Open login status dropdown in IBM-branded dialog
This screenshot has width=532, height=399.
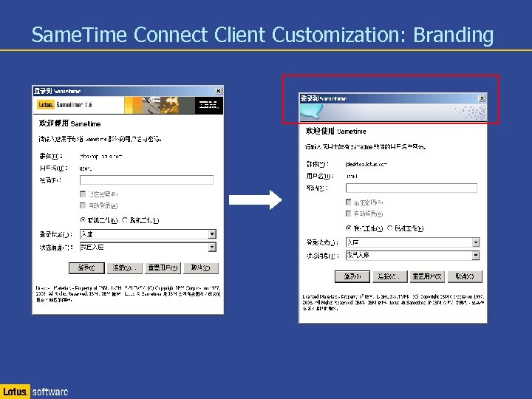coord(212,234)
